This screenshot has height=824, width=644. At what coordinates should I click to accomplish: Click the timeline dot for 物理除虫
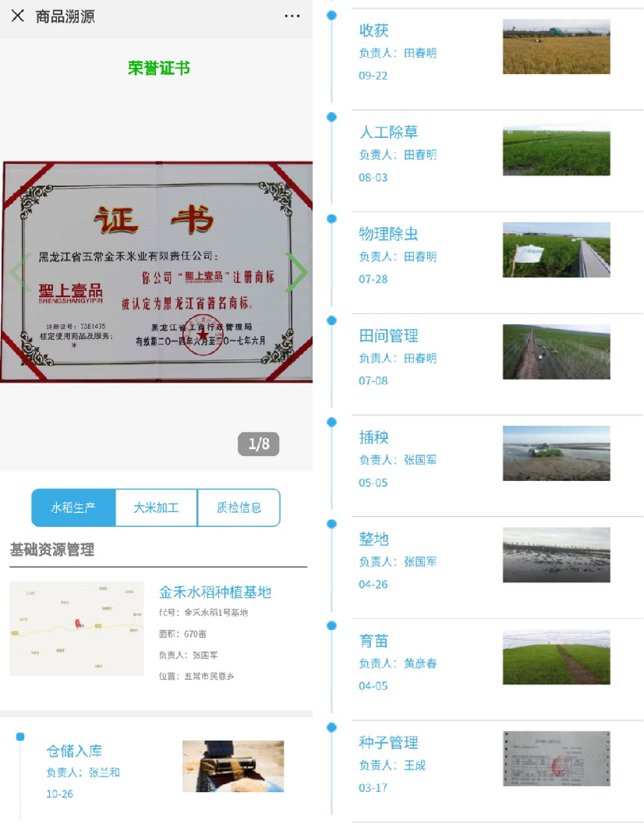[331, 218]
